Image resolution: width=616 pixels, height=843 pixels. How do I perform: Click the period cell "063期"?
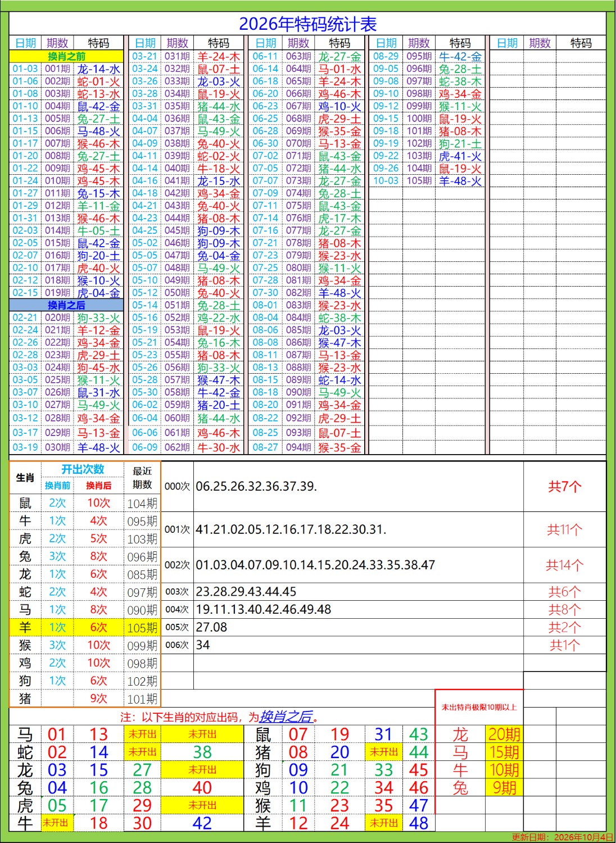pyautogui.click(x=298, y=56)
